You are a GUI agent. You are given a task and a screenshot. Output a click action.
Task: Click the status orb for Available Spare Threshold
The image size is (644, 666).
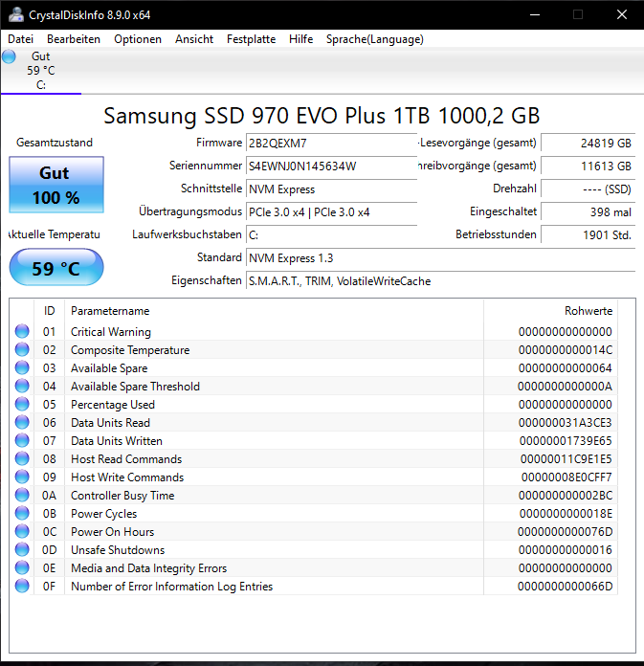pyautogui.click(x=22, y=386)
